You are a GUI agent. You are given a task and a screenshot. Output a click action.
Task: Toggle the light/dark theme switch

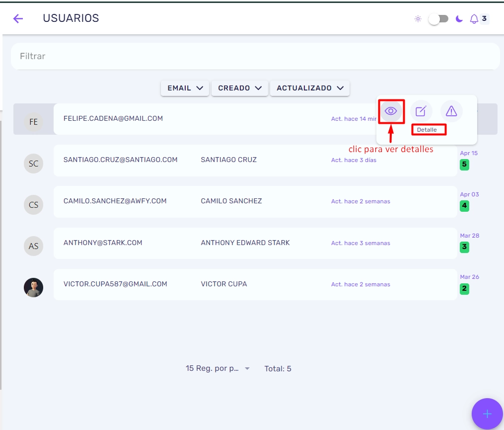pyautogui.click(x=438, y=19)
